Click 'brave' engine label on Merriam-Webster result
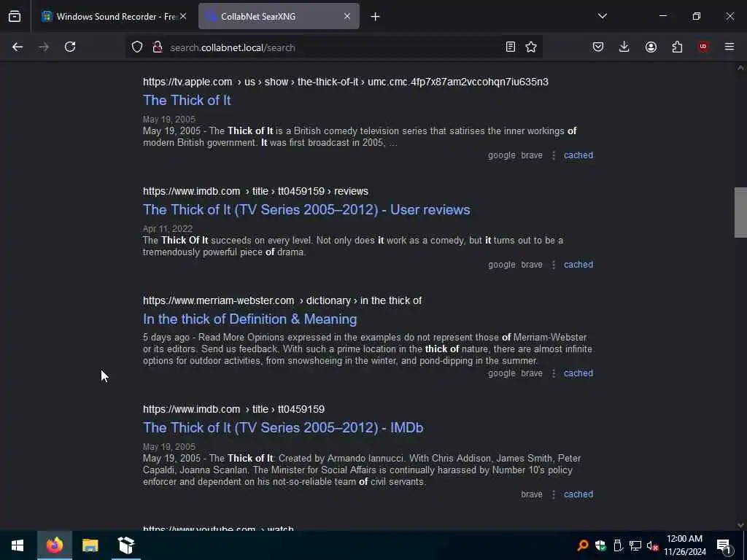The height and width of the screenshot is (560, 747). pyautogui.click(x=532, y=373)
